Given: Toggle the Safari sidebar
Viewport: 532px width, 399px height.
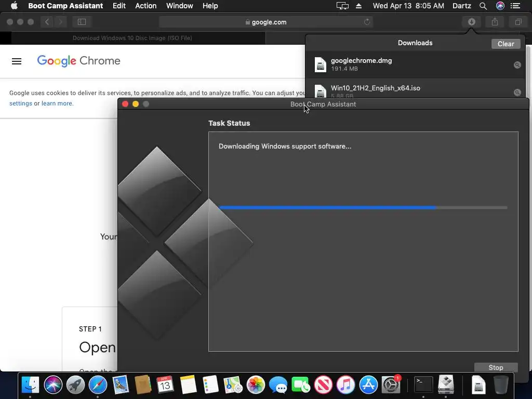Looking at the screenshot, I should pos(82,22).
